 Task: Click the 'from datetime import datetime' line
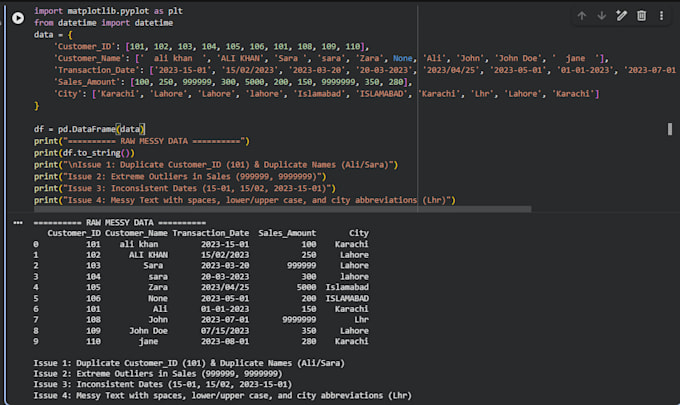coord(103,23)
